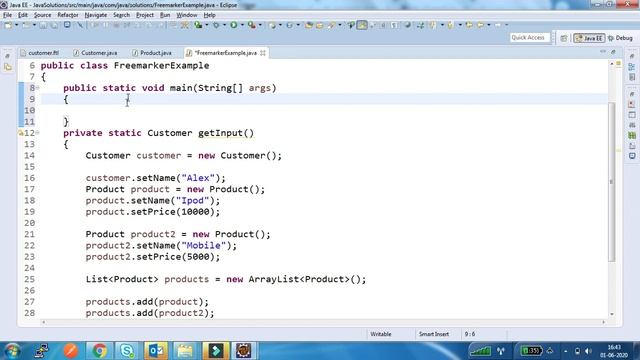This screenshot has width=640, height=360.
Task: Click on the "Ipod" string literal
Action: 192,200
